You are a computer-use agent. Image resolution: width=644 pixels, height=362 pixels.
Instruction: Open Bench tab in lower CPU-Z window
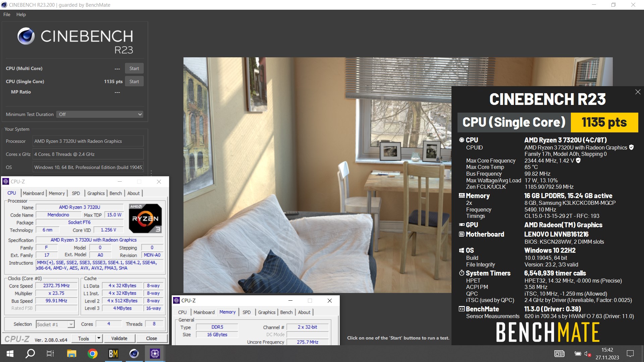click(286, 312)
